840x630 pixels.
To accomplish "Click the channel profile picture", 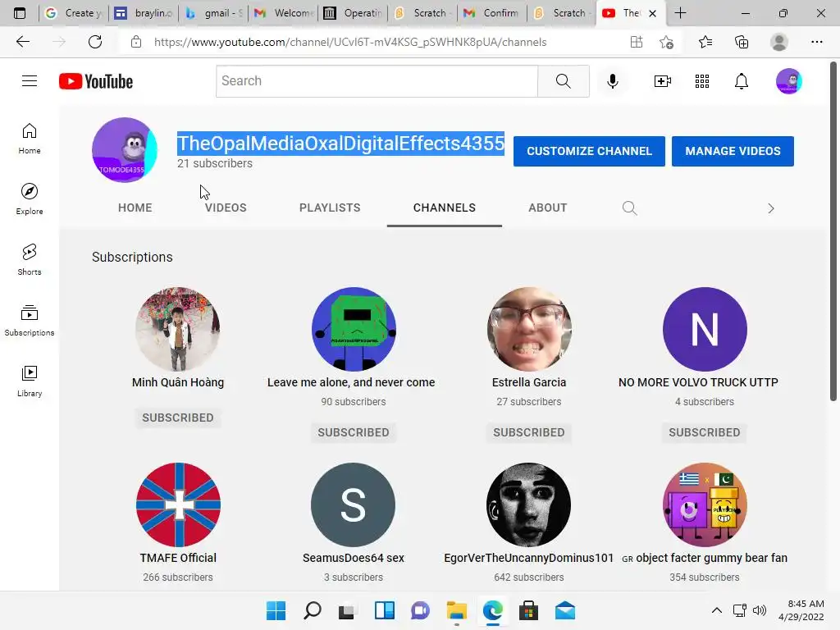I will (x=125, y=150).
